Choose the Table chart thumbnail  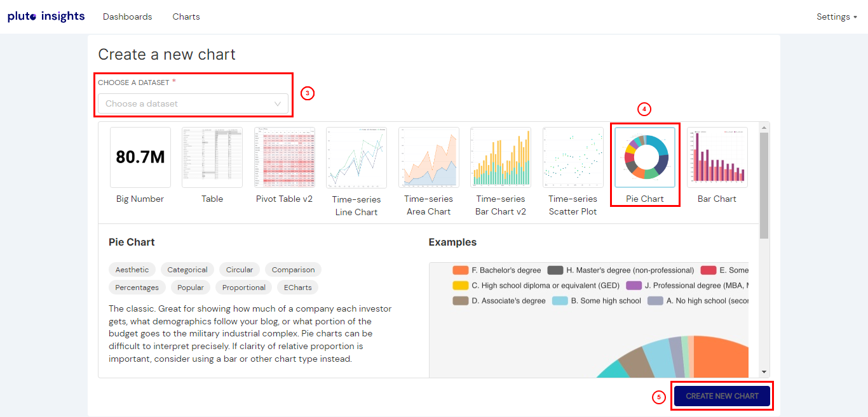coord(212,157)
